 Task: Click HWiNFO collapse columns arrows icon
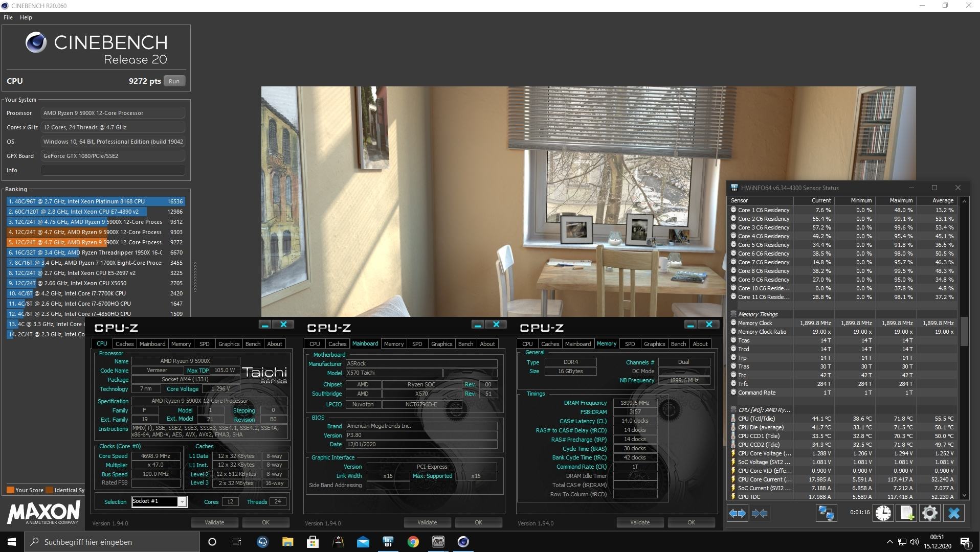(x=760, y=513)
